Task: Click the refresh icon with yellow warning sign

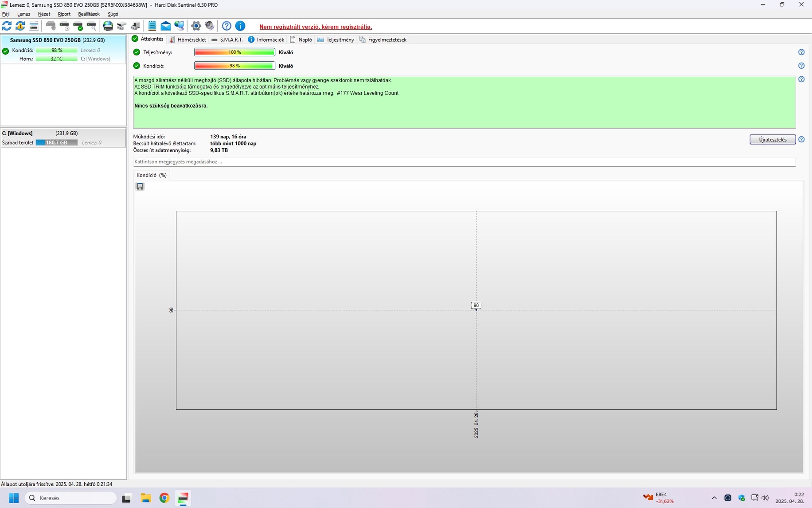Action: coord(20,26)
